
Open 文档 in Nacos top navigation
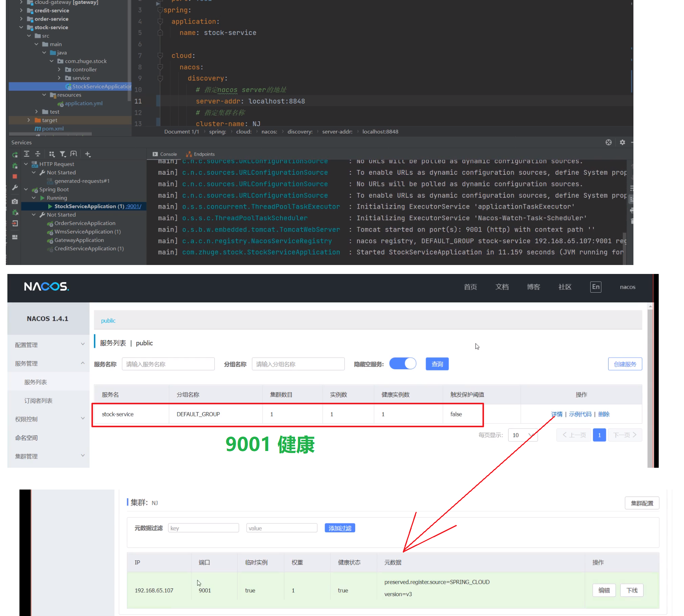click(502, 287)
